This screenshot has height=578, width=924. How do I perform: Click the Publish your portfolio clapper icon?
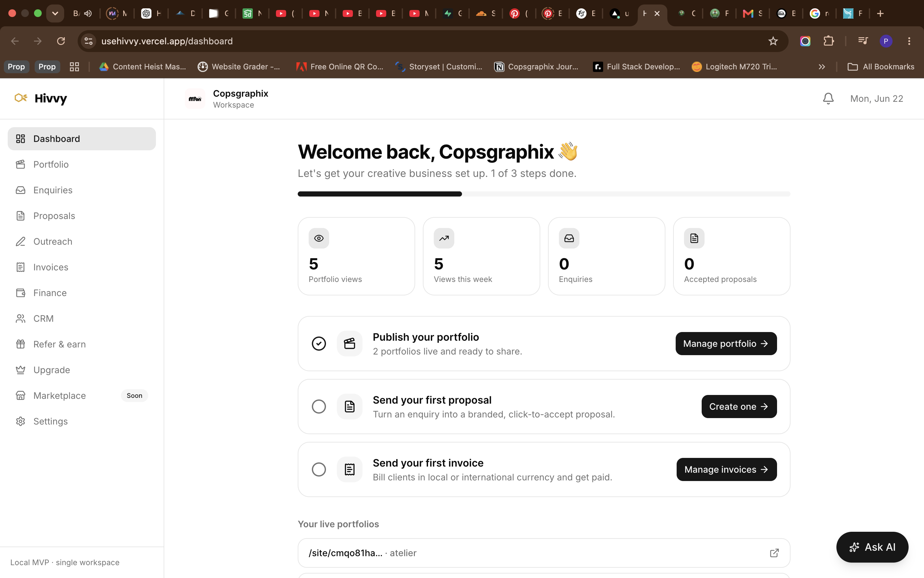click(x=349, y=344)
